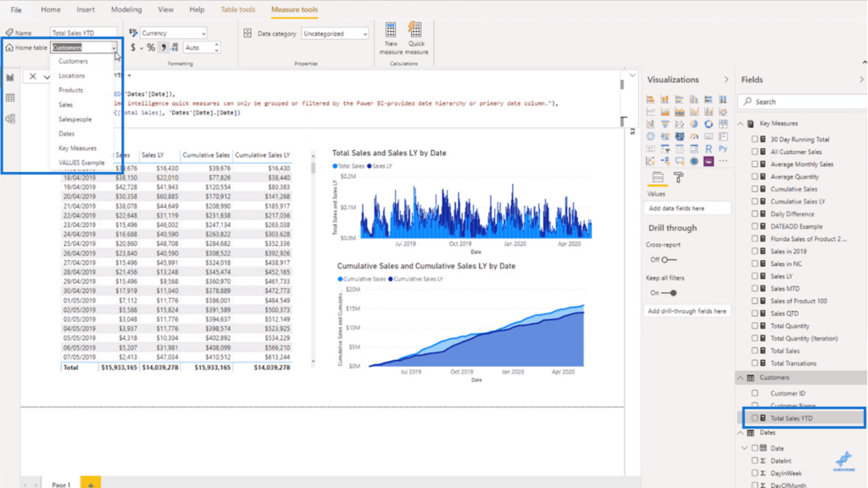Image resolution: width=868 pixels, height=488 pixels.
Task: Select the pie chart visual
Action: coord(693,124)
